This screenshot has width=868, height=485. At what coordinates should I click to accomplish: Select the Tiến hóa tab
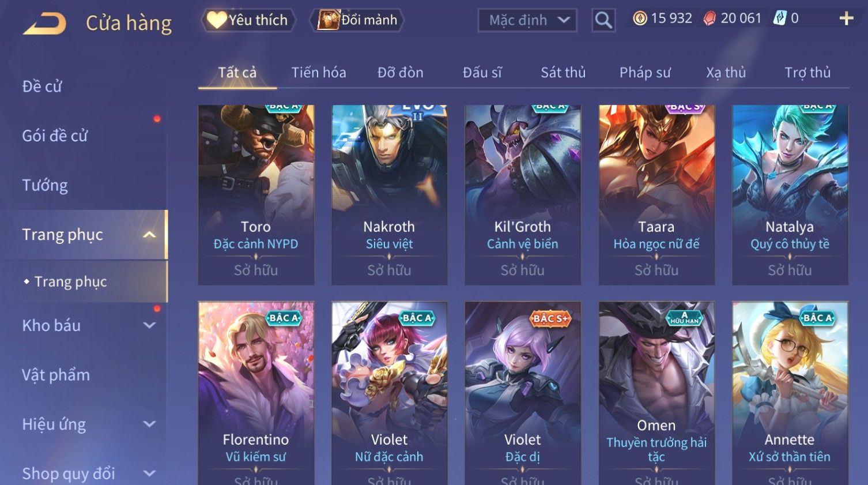tap(319, 73)
